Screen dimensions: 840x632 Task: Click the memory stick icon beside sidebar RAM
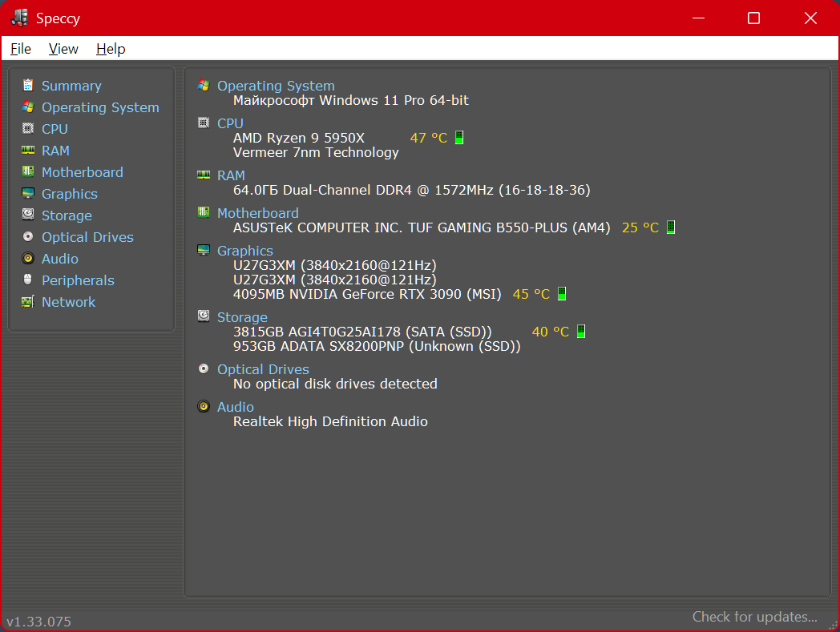(x=28, y=151)
